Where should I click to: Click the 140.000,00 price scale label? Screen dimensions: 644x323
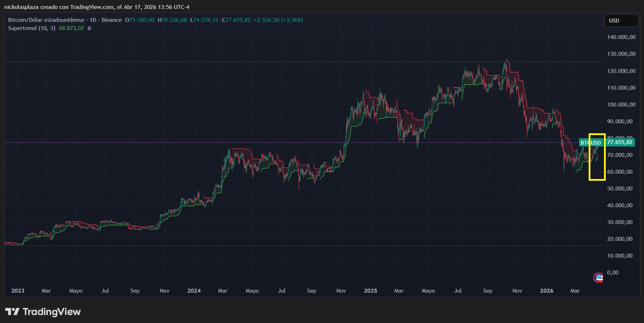click(621, 37)
